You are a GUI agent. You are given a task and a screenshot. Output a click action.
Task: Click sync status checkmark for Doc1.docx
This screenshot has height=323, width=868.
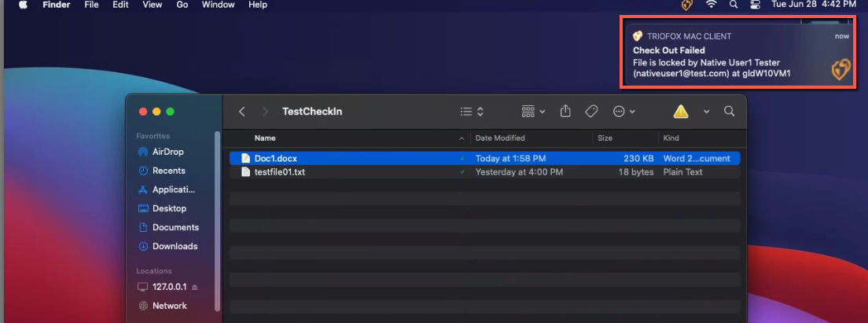pos(462,158)
